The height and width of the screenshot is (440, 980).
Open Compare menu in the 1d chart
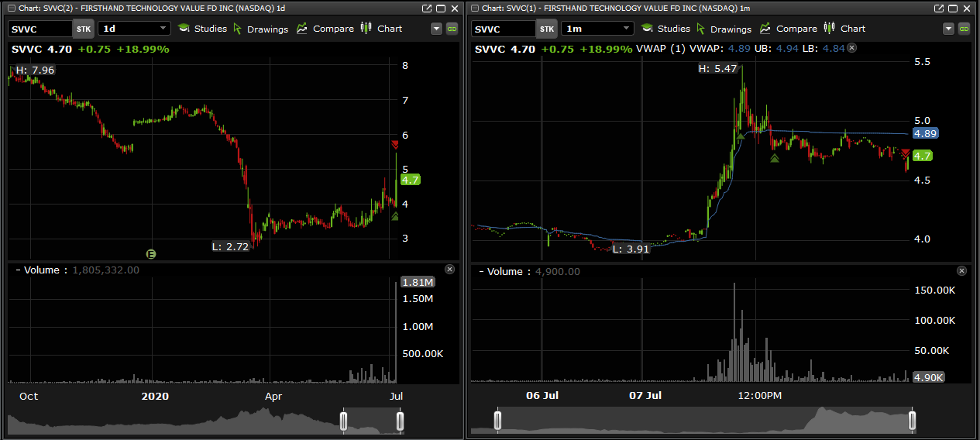(x=324, y=29)
